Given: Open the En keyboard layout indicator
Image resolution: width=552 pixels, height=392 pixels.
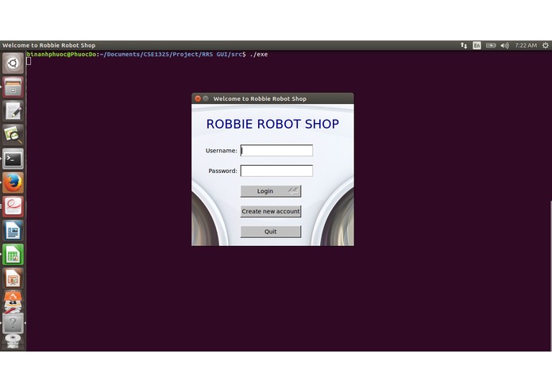Looking at the screenshot, I should (477, 45).
